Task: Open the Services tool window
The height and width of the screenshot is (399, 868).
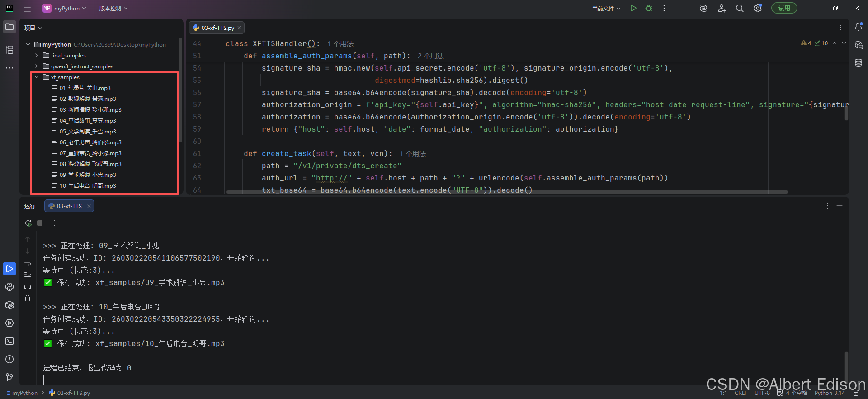Action: [x=9, y=323]
